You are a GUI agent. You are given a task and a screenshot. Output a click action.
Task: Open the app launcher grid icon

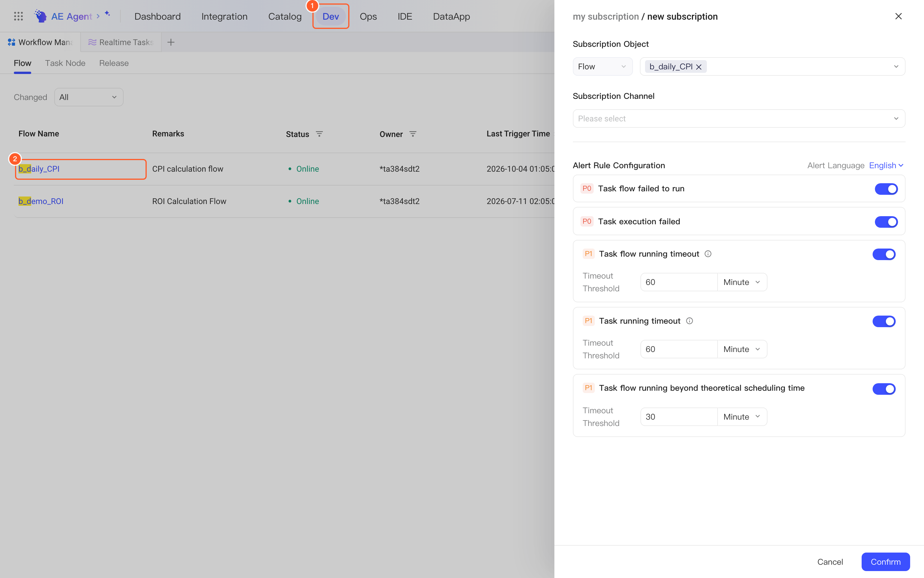18,16
